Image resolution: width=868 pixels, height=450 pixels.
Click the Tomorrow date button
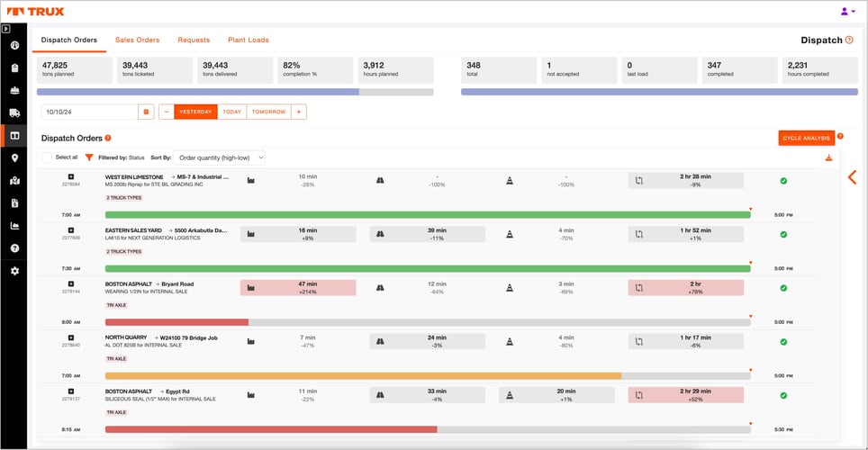(268, 112)
